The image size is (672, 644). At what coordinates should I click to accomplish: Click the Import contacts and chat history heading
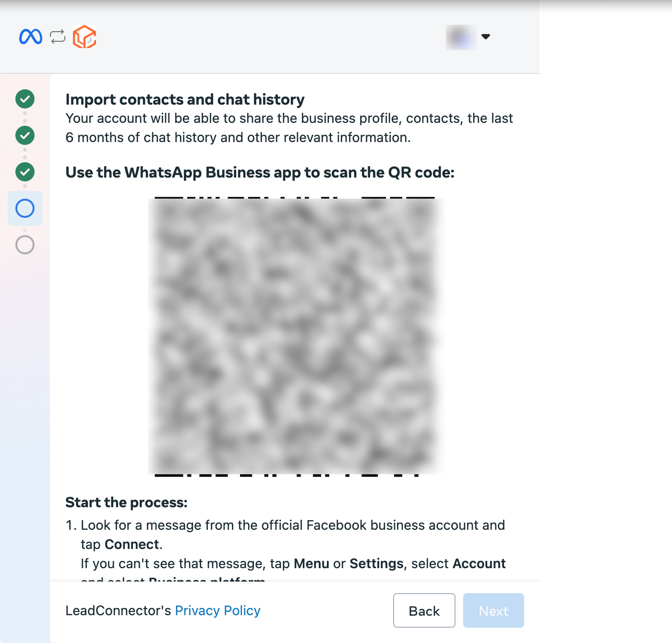tap(185, 99)
